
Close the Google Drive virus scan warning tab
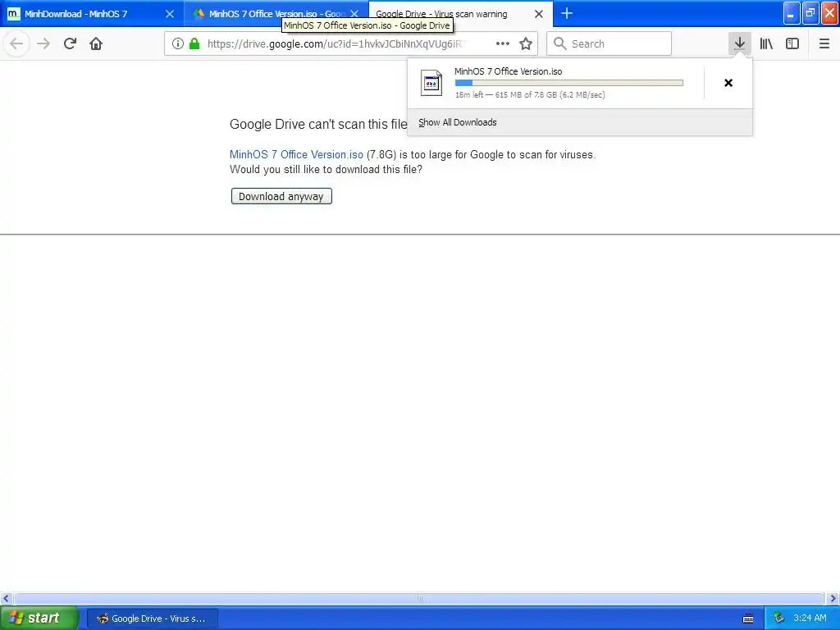(539, 14)
